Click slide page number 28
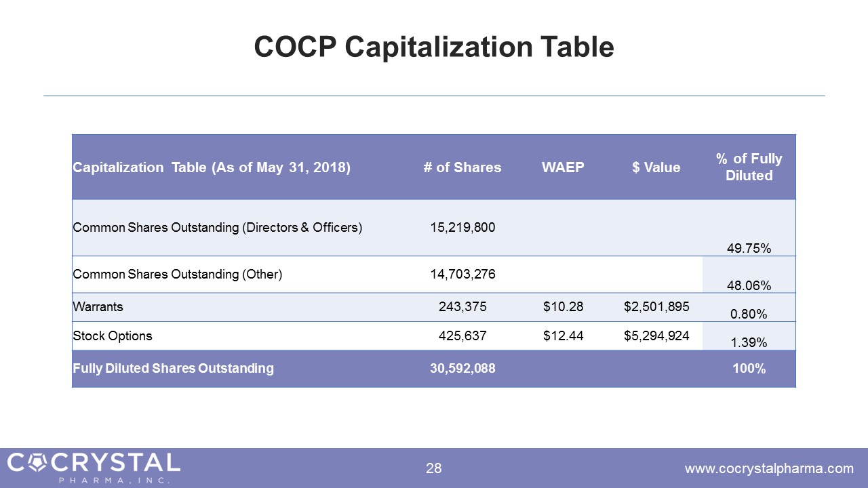 click(434, 468)
